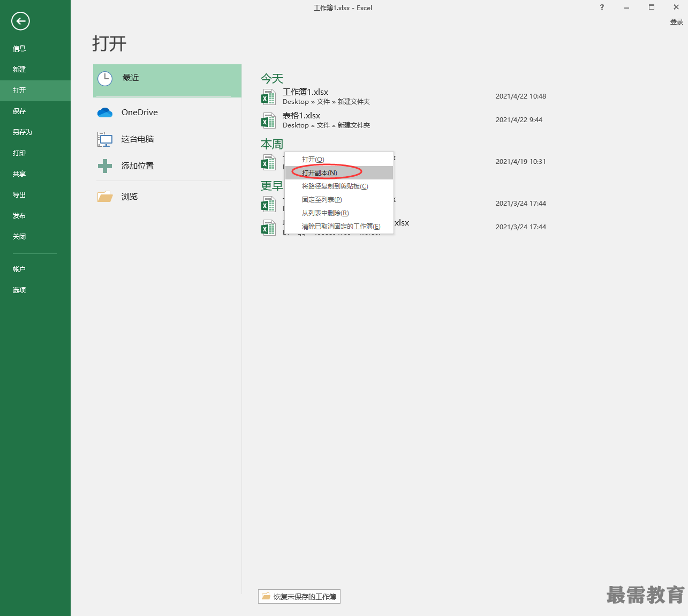Click Excel file icon for 表格1.xlsx
688x616 pixels.
click(268, 121)
